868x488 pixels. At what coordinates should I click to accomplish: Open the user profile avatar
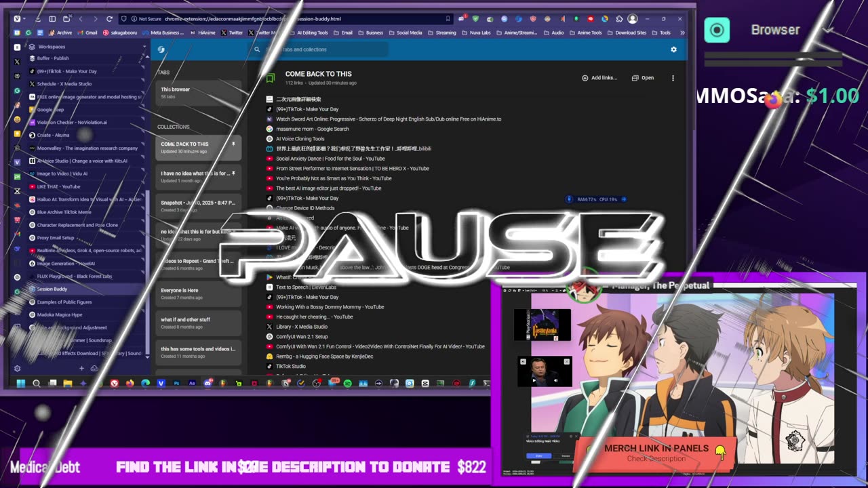[633, 19]
